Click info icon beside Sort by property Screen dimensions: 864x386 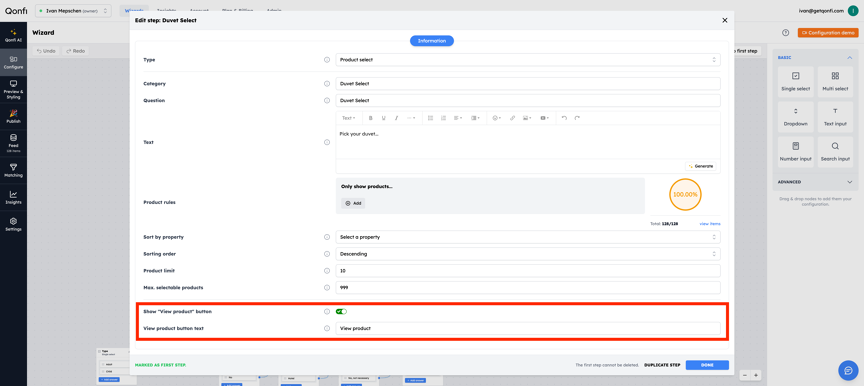pos(327,237)
